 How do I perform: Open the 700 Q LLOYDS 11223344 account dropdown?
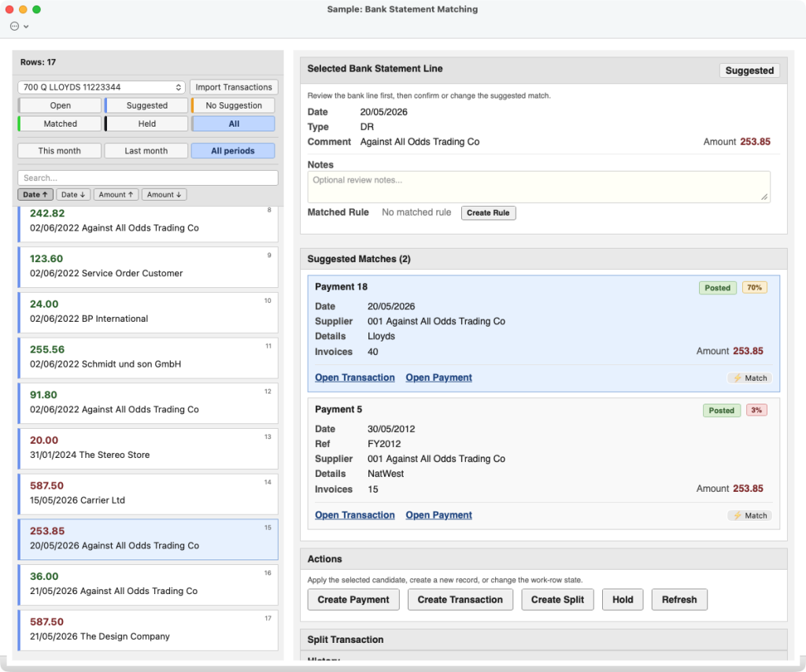[102, 87]
